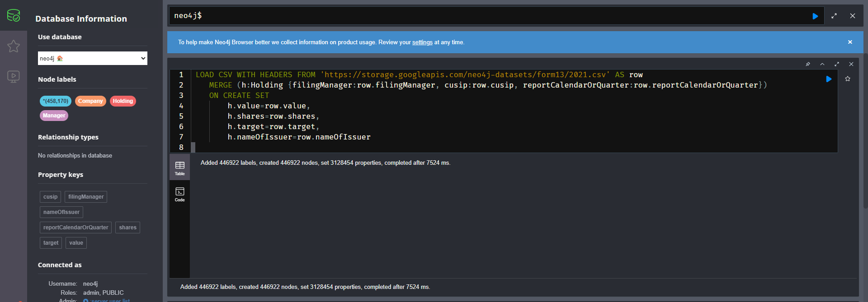Image resolution: width=868 pixels, height=302 pixels.
Task: Click the filingManager property key
Action: pyautogui.click(x=86, y=197)
